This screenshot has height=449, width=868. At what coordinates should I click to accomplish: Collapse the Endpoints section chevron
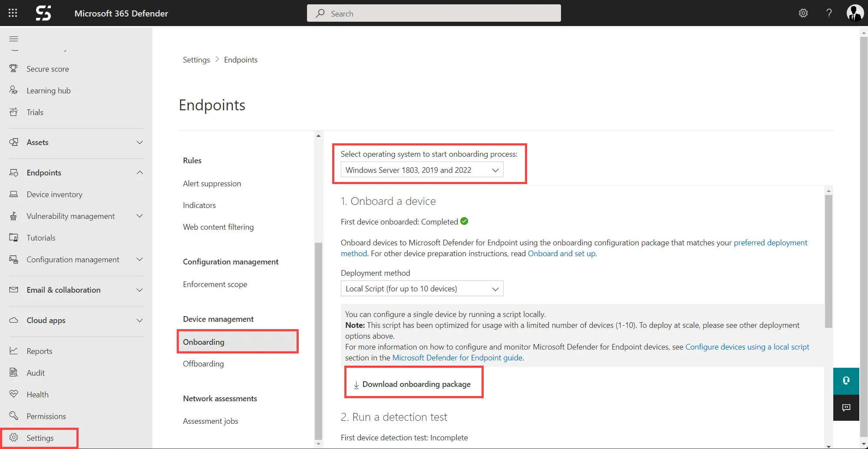[140, 172]
